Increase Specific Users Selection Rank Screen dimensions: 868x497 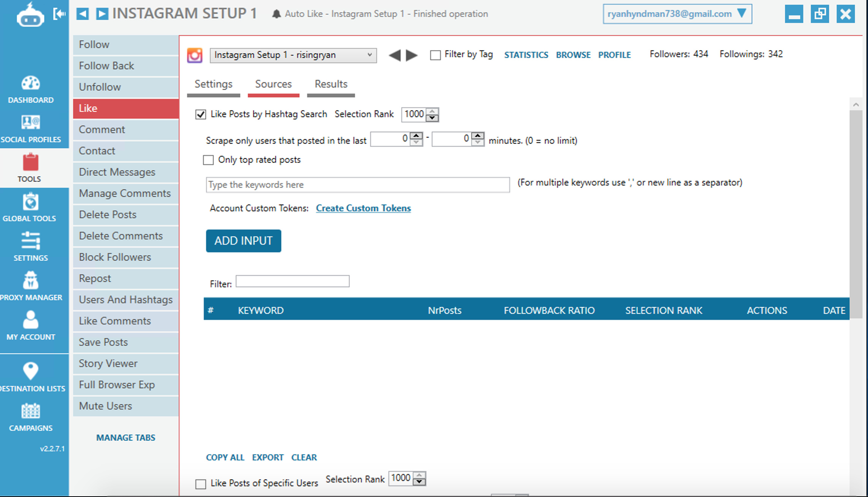[x=419, y=475]
